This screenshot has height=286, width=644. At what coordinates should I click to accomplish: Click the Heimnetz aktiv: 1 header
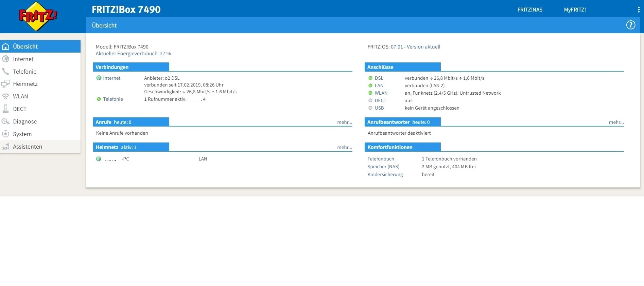point(131,147)
